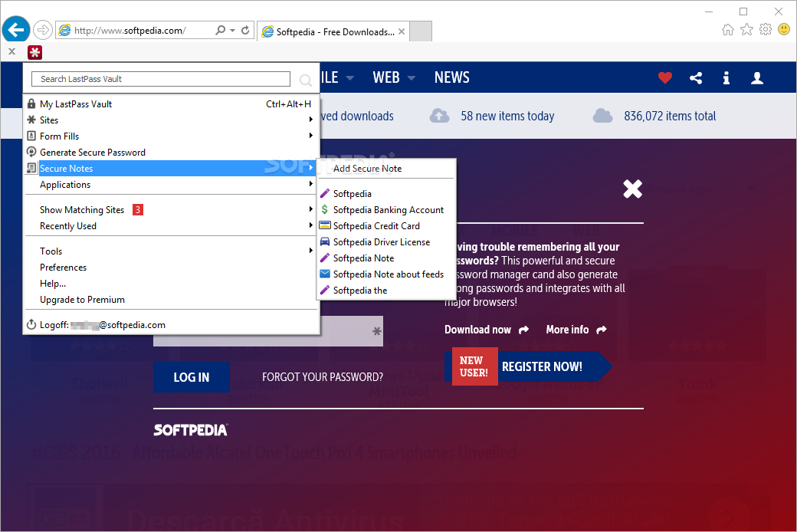Close the Softpedia overlay with white X
Image resolution: width=797 pixels, height=532 pixels.
click(x=633, y=189)
